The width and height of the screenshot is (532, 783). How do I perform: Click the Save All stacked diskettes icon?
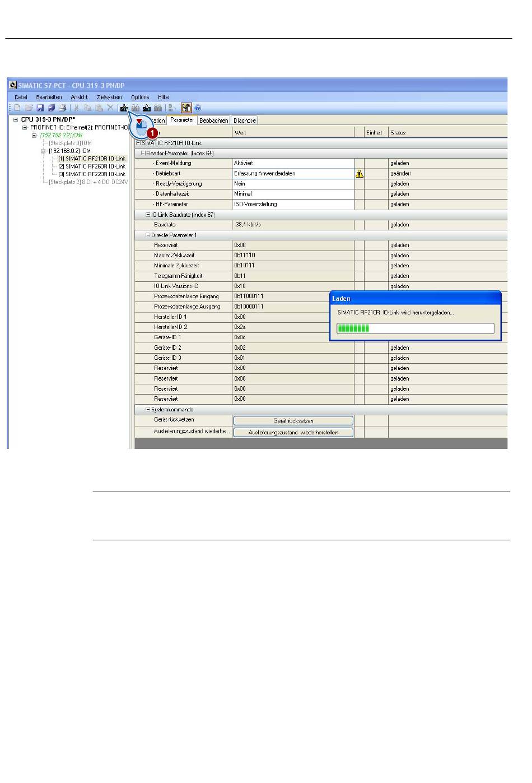pos(51,108)
